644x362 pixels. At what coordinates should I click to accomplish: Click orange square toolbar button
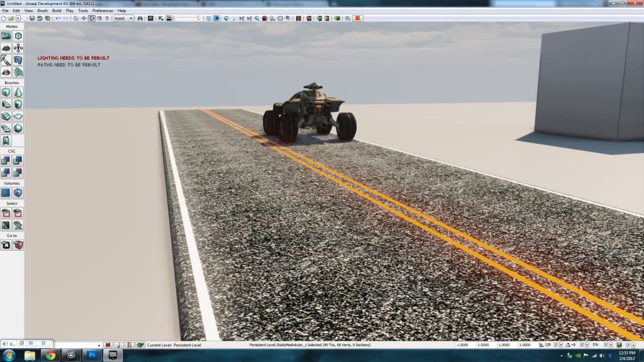pyautogui.click(x=358, y=18)
